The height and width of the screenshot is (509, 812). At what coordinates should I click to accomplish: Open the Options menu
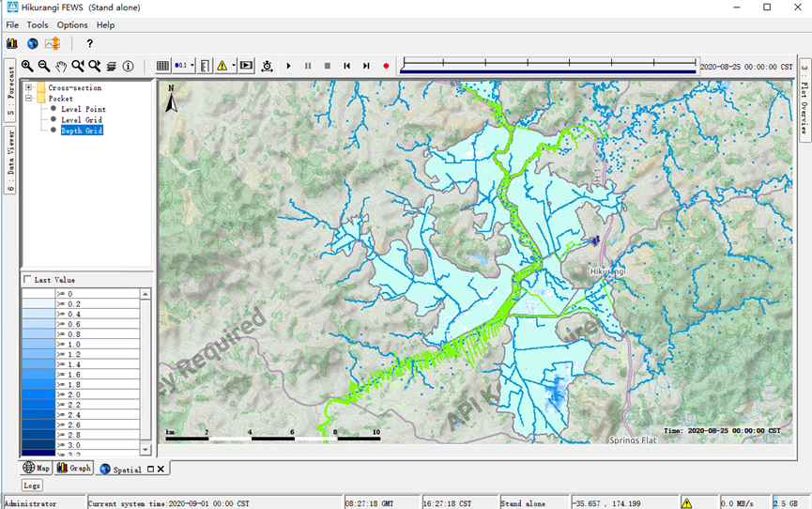pos(72,25)
